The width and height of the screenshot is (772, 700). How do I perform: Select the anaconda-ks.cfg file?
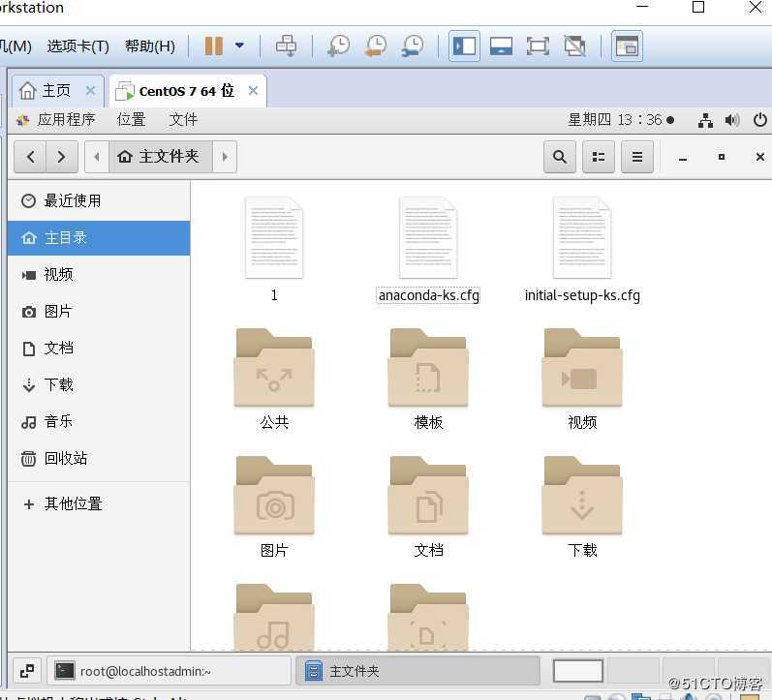pyautogui.click(x=428, y=238)
